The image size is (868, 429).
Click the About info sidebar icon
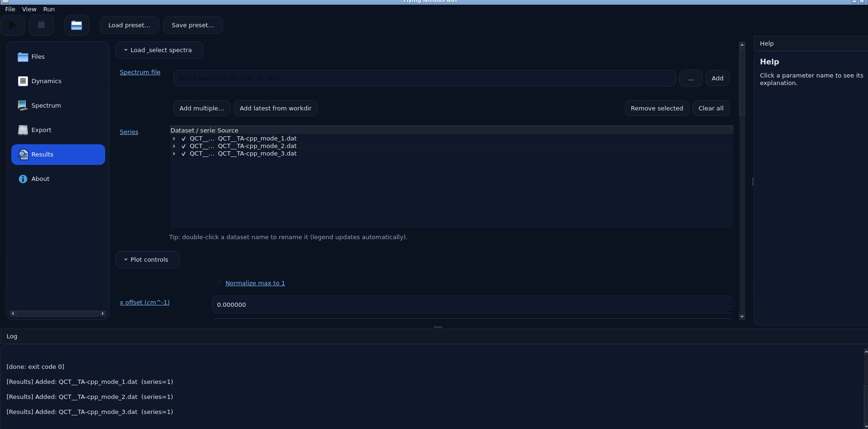tap(23, 179)
